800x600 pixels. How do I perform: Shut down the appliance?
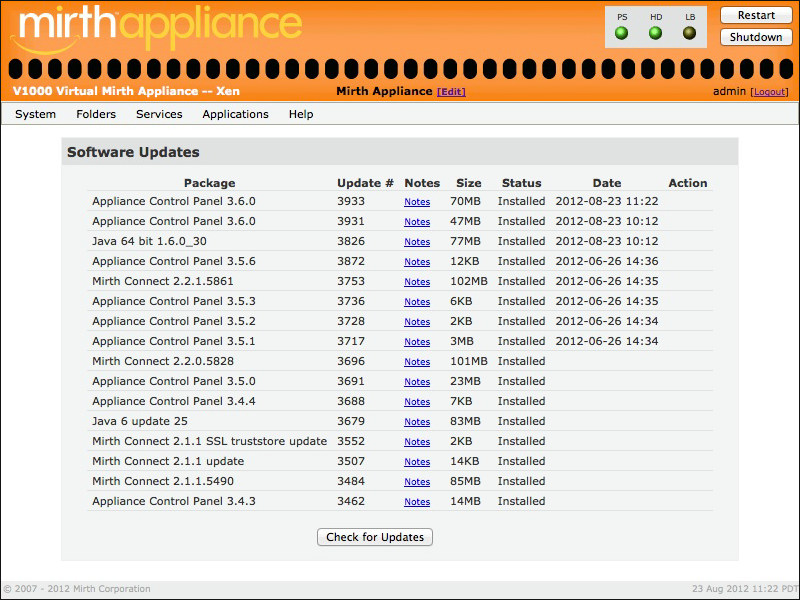tap(756, 37)
